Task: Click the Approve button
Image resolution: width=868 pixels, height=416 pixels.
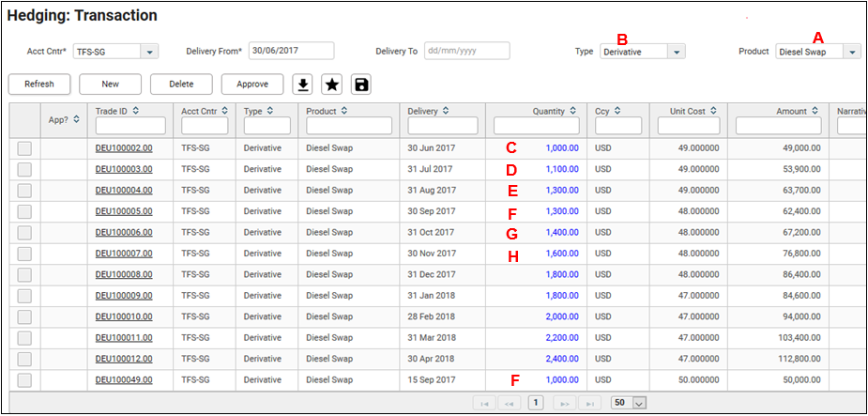Action: [x=251, y=85]
